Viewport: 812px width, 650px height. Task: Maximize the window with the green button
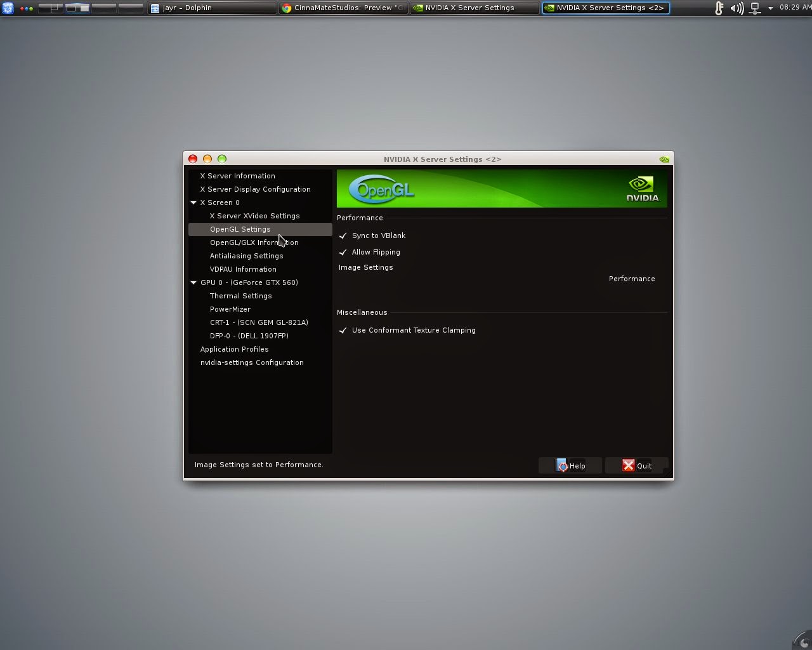[x=222, y=159]
